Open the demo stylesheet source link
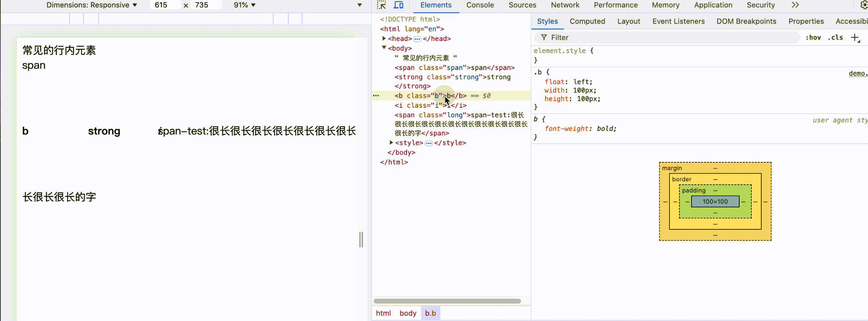The height and width of the screenshot is (321, 868). pos(858,73)
